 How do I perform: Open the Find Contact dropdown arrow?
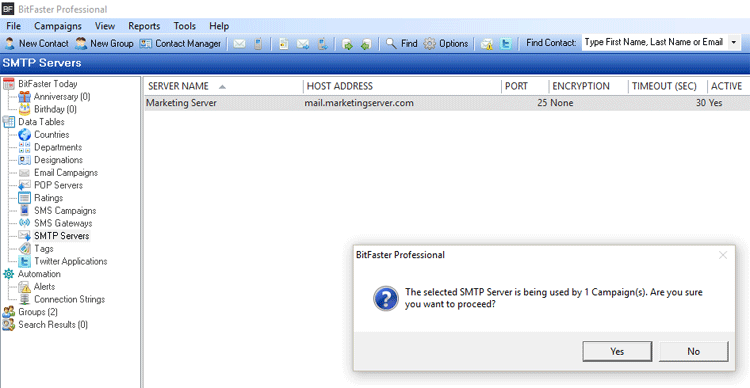click(734, 43)
